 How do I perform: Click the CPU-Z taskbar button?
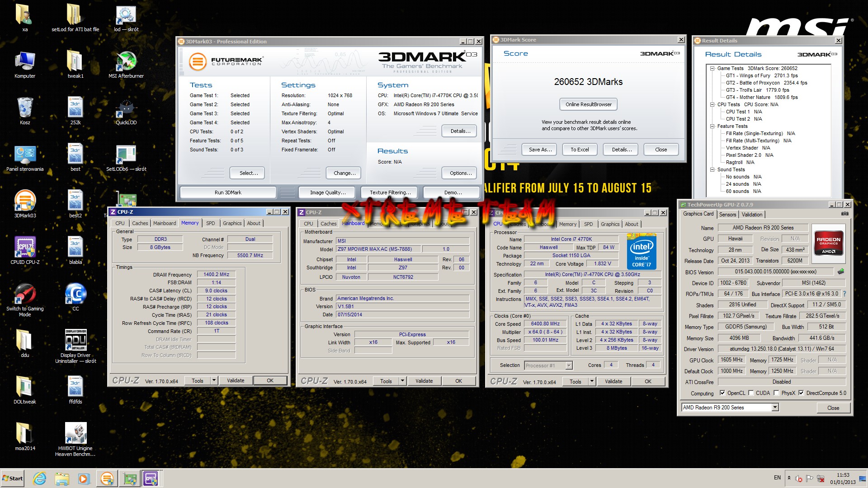[x=151, y=479]
